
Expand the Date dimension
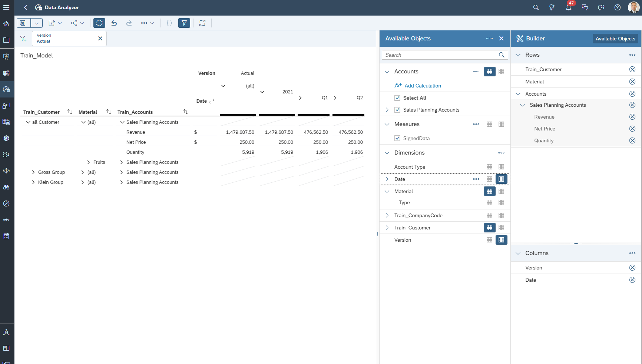click(x=387, y=179)
